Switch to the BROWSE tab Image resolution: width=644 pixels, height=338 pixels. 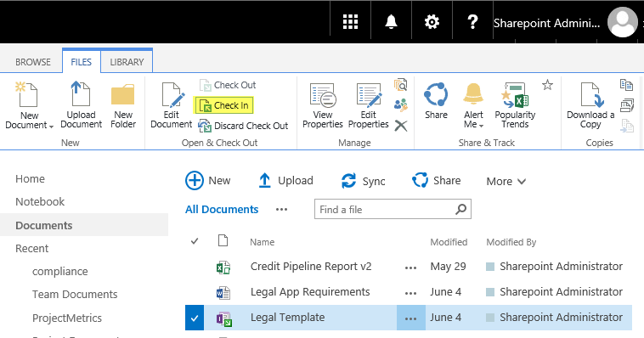33,62
